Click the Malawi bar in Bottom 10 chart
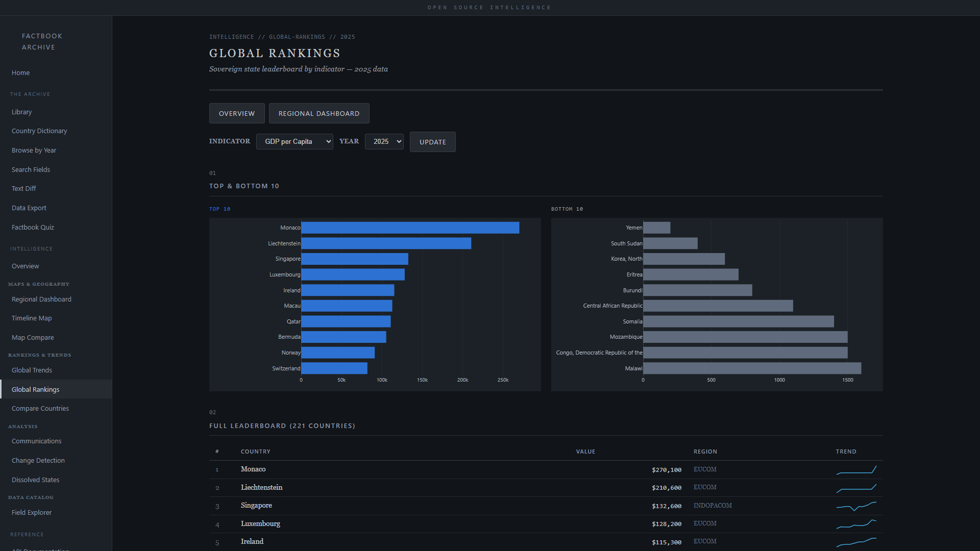Screen dimensions: 980x551 click(x=751, y=368)
